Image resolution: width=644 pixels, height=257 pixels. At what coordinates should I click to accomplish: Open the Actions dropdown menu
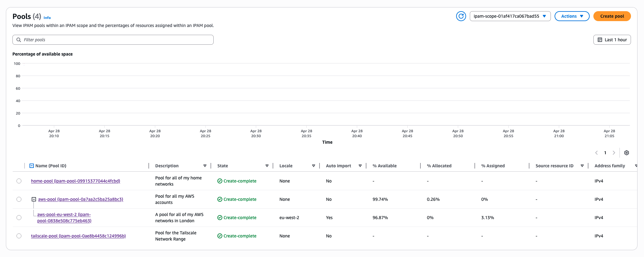point(572,16)
